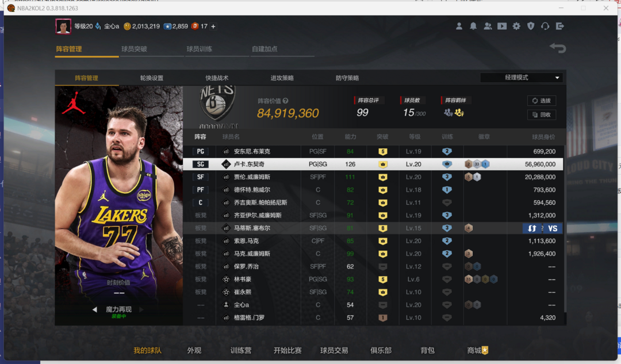Screen dimensions: 621x364
Task: Go to 开始比赛 in bottom navigation
Action: (x=287, y=350)
